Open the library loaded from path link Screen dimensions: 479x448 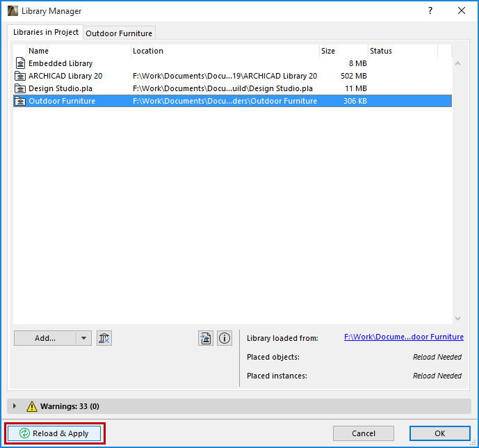[x=404, y=337]
